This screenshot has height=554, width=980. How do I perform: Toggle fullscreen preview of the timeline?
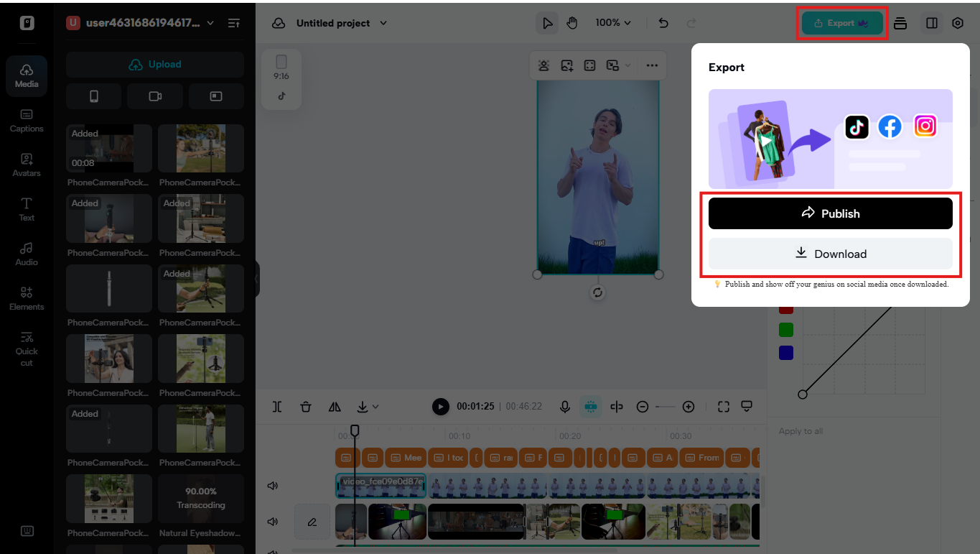tap(723, 406)
